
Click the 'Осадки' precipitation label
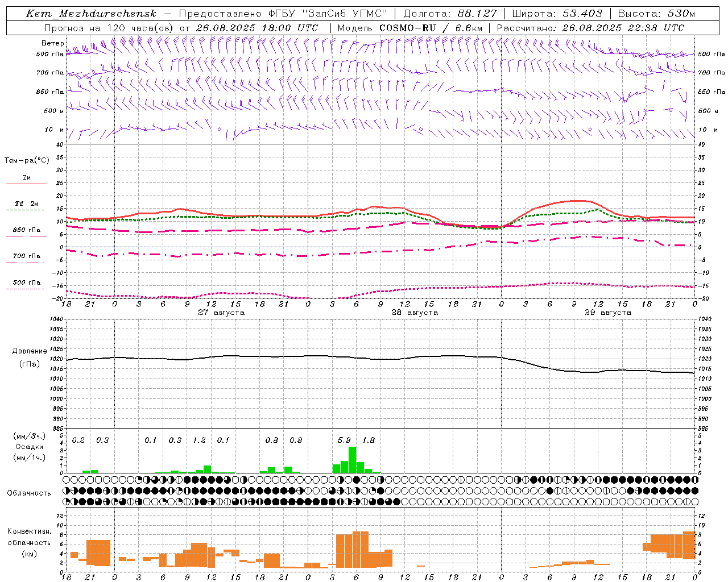[30, 447]
